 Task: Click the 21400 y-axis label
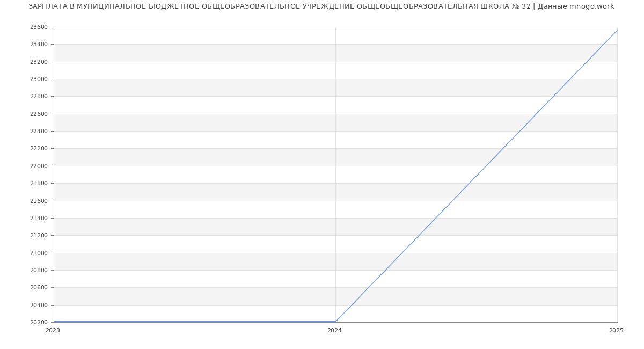point(39,219)
